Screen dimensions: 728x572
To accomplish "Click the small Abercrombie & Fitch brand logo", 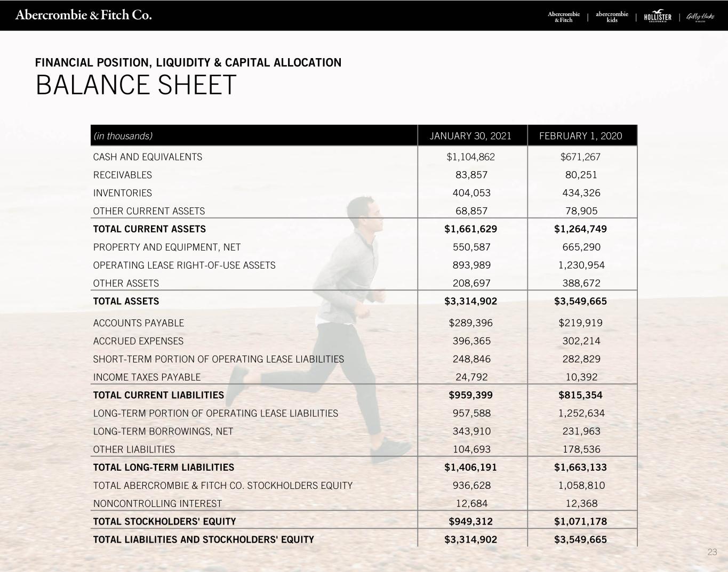I will coord(564,17).
